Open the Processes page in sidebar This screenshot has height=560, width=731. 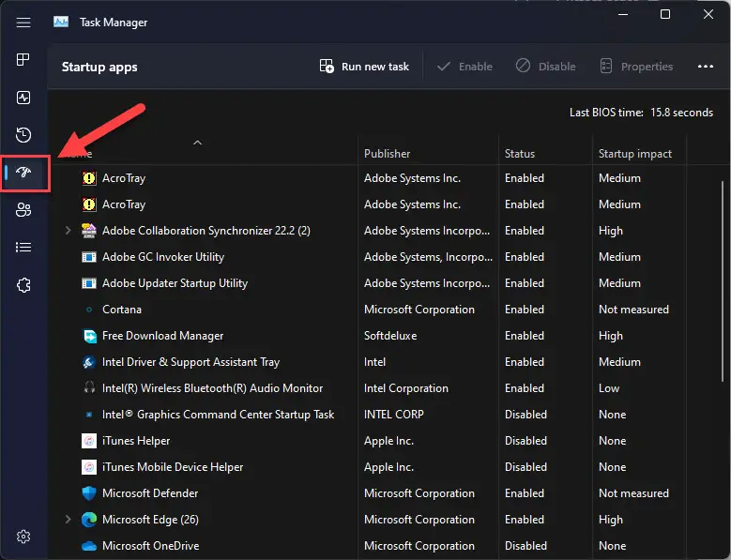(x=23, y=60)
